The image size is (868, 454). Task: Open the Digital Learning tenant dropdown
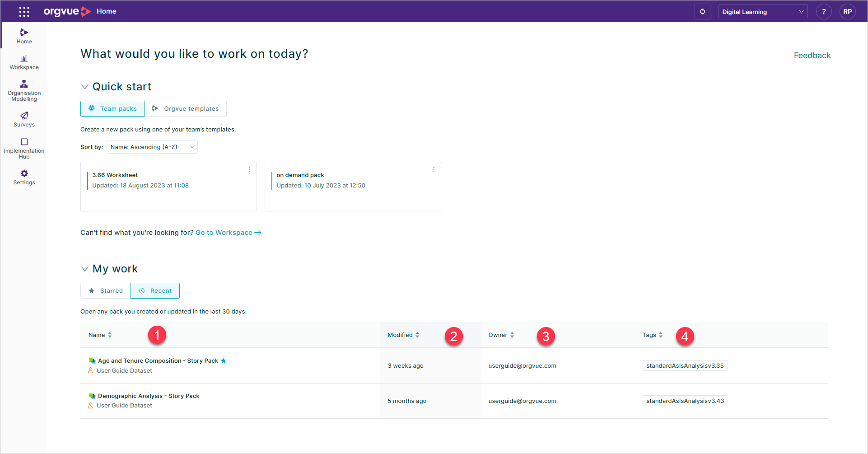(762, 11)
